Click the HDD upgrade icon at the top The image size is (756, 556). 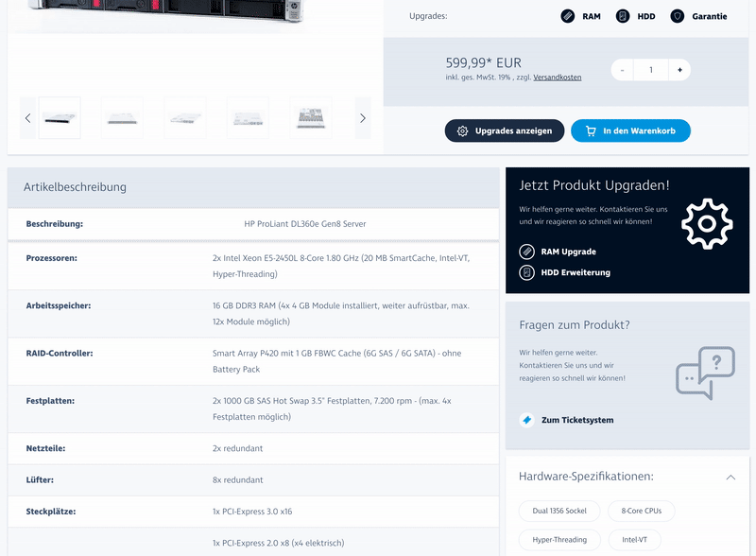621,15
